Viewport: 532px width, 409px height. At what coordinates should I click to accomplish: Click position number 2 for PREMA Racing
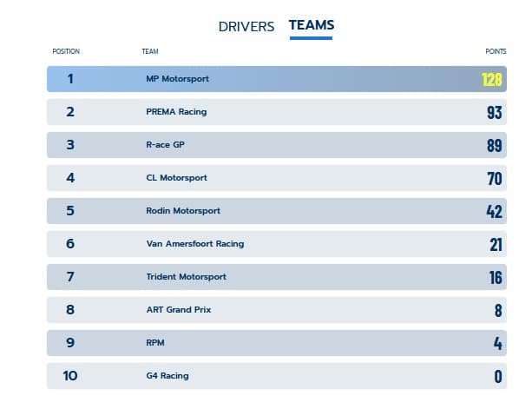coord(70,112)
